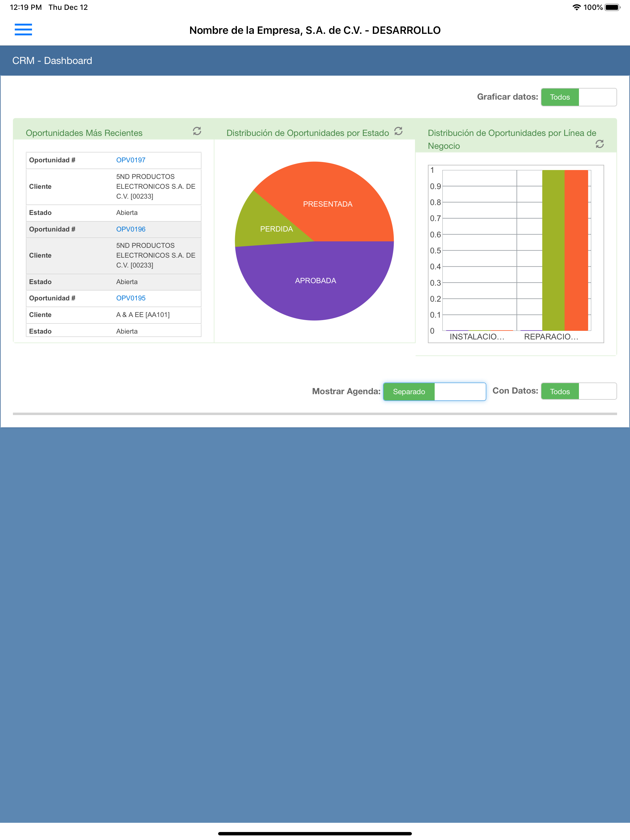Check the Wi-Fi status icon
Screen dimensions: 630x840
tap(576, 7)
